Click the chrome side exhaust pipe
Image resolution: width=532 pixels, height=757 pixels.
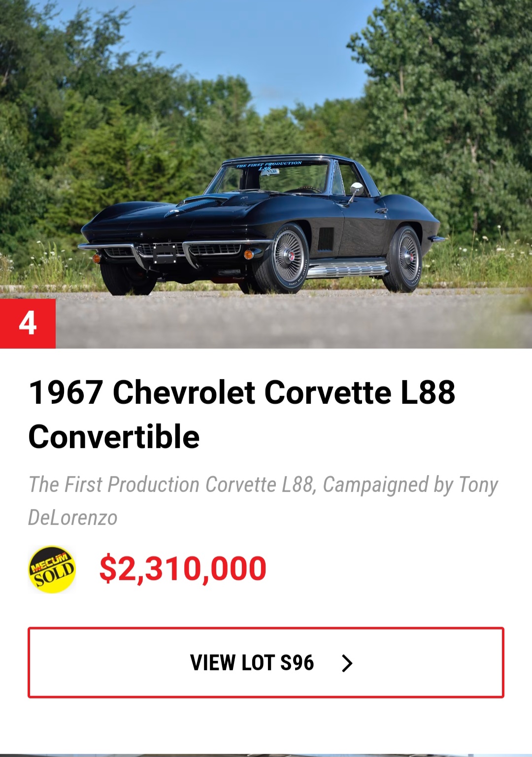pyautogui.click(x=347, y=270)
